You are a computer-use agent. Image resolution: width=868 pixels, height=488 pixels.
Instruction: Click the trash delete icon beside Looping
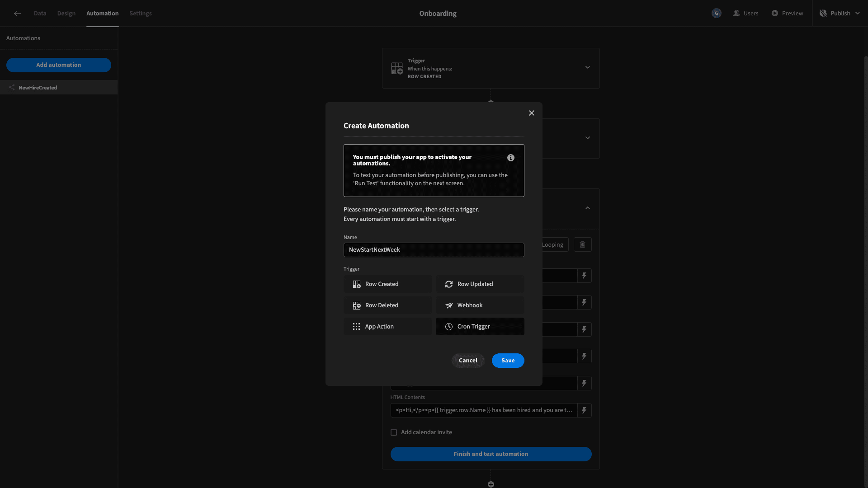coord(582,244)
